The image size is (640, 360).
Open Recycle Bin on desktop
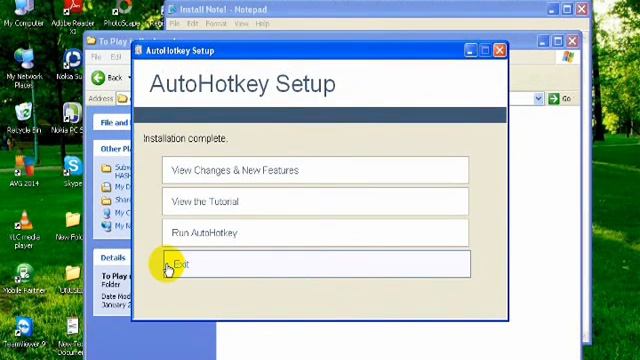[24, 118]
